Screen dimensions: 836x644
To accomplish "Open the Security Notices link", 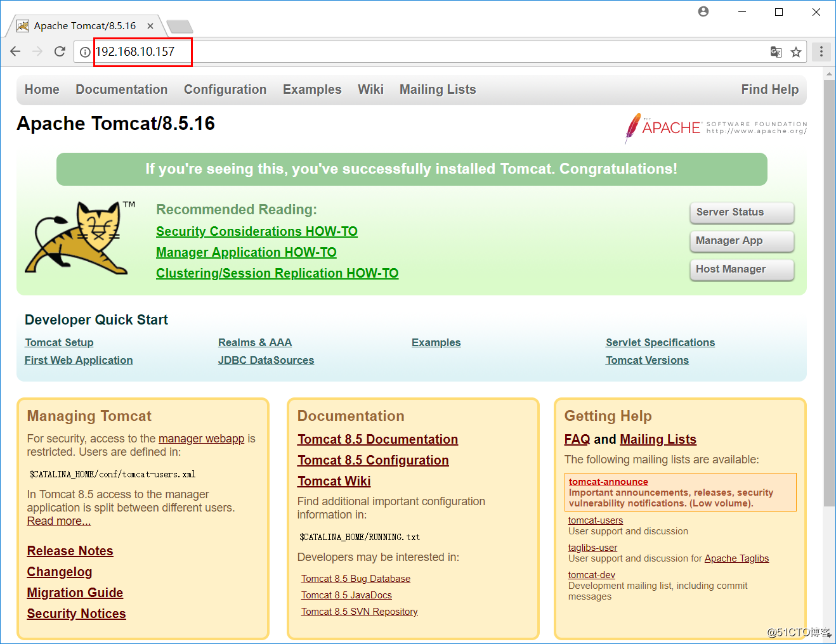I will point(76,614).
